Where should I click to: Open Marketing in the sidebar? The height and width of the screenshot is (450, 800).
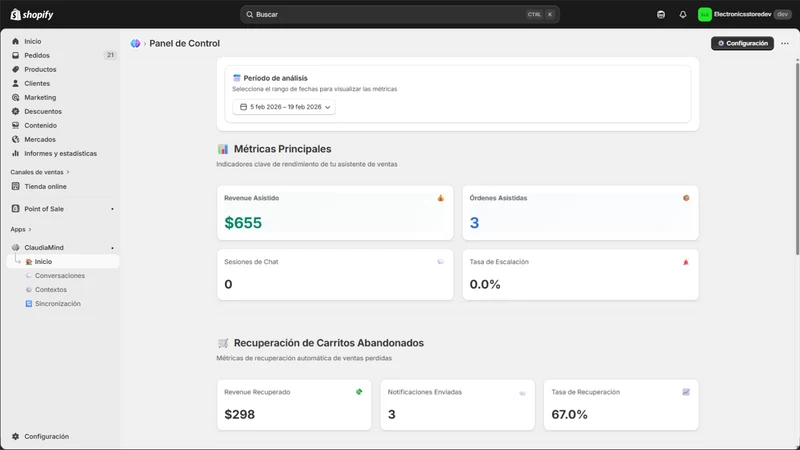coord(40,97)
